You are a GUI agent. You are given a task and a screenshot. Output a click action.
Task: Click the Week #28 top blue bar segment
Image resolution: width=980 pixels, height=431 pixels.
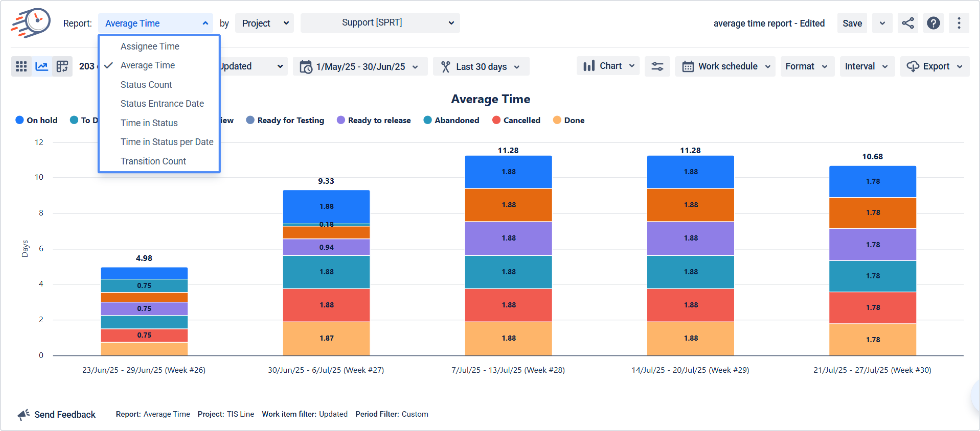[x=508, y=172]
